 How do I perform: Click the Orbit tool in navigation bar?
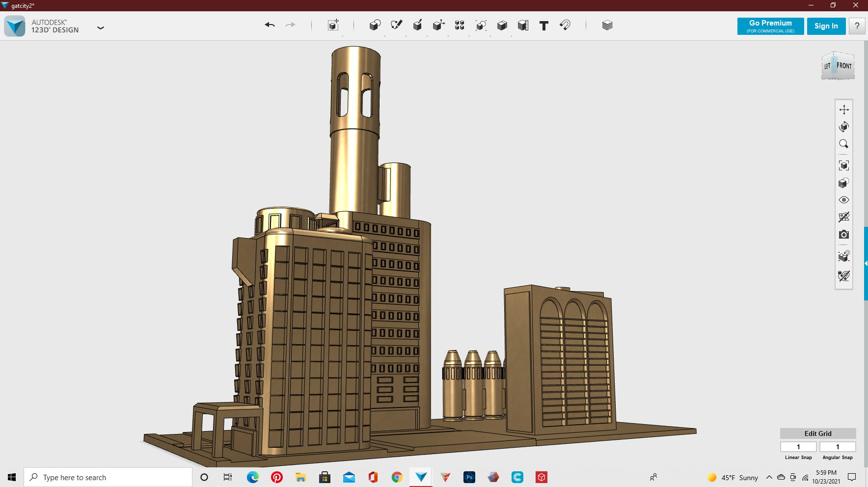pos(844,127)
